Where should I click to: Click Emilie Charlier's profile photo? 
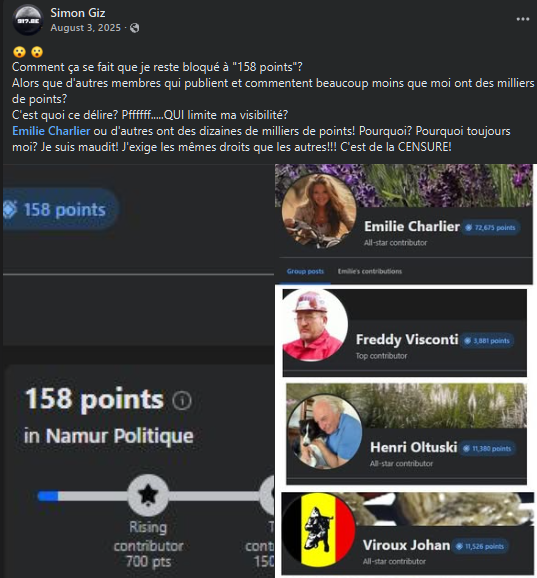pyautogui.click(x=319, y=211)
